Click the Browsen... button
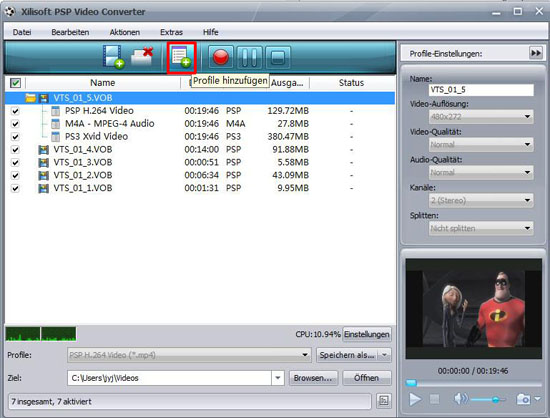Screen dimensions: 550x418 313,378
